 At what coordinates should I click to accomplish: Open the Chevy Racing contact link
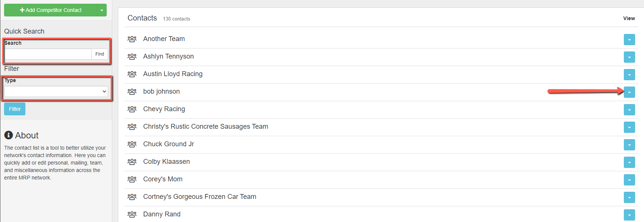point(164,109)
